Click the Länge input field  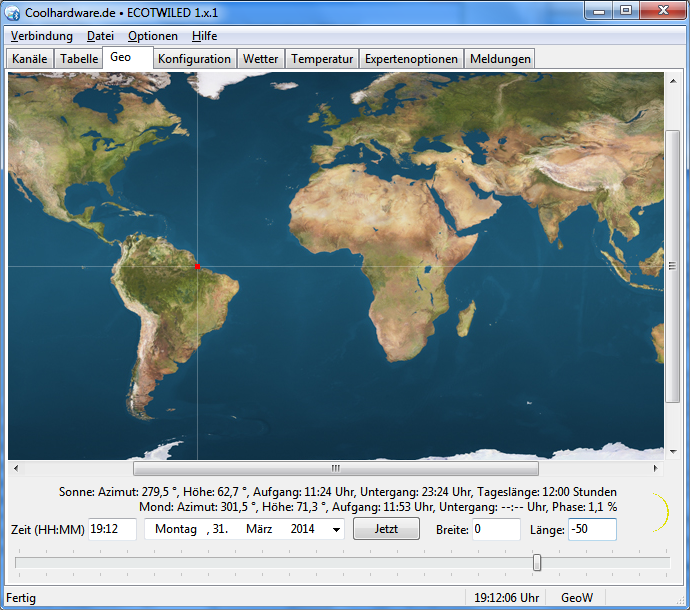point(592,529)
